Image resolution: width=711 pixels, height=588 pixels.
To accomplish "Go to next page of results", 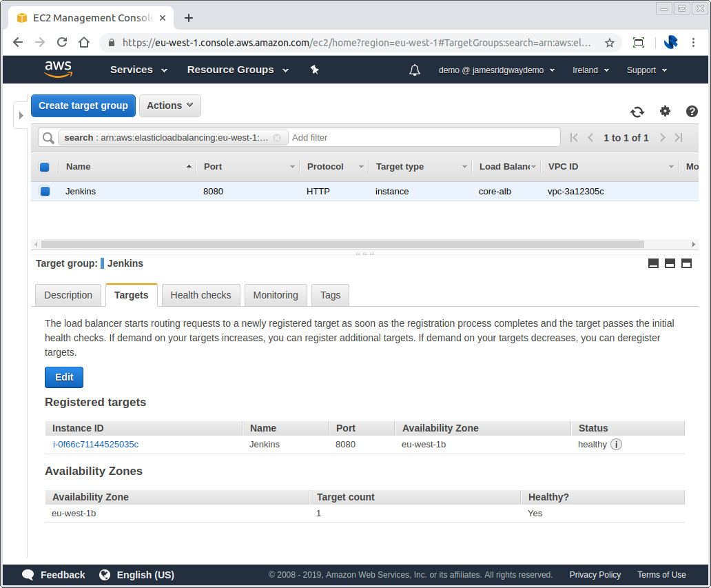I will click(x=663, y=137).
